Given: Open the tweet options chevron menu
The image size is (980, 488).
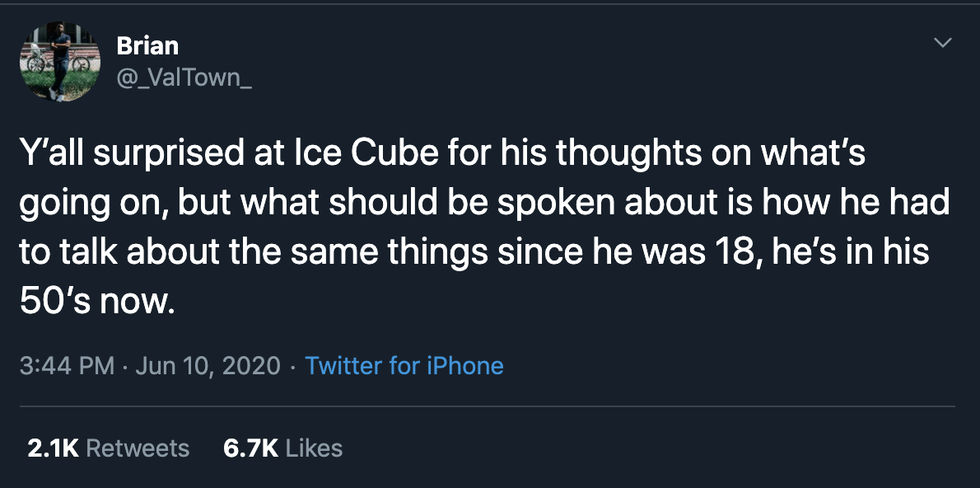Looking at the screenshot, I should [x=943, y=42].
